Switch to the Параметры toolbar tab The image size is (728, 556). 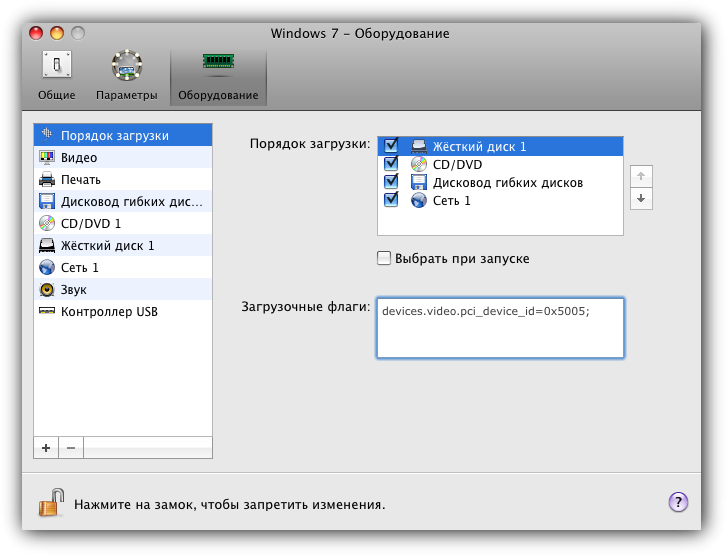126,77
